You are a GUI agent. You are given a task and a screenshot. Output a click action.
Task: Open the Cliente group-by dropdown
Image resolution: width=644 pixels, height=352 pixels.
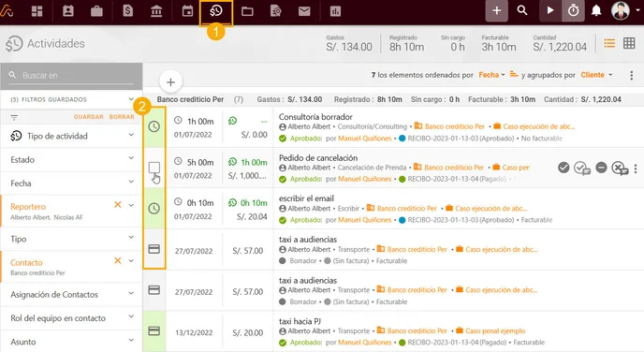point(596,75)
